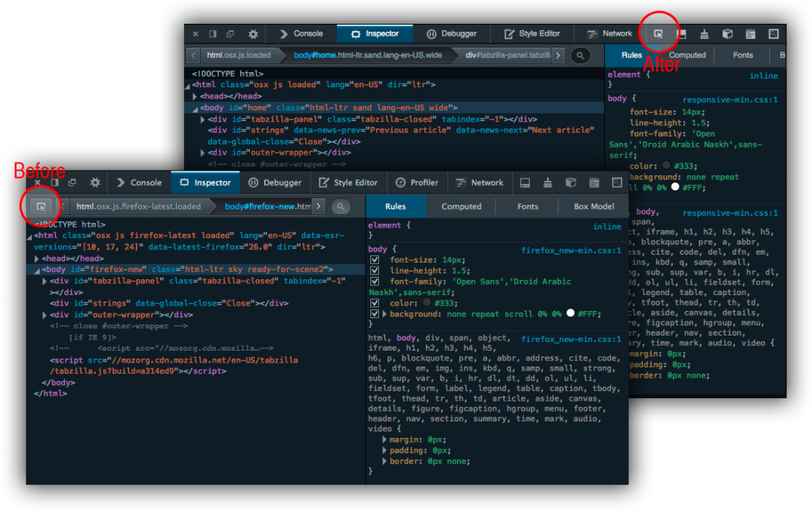Expand outer-wrapper div in After window
Screen dimensions: 812x518
tap(202, 153)
